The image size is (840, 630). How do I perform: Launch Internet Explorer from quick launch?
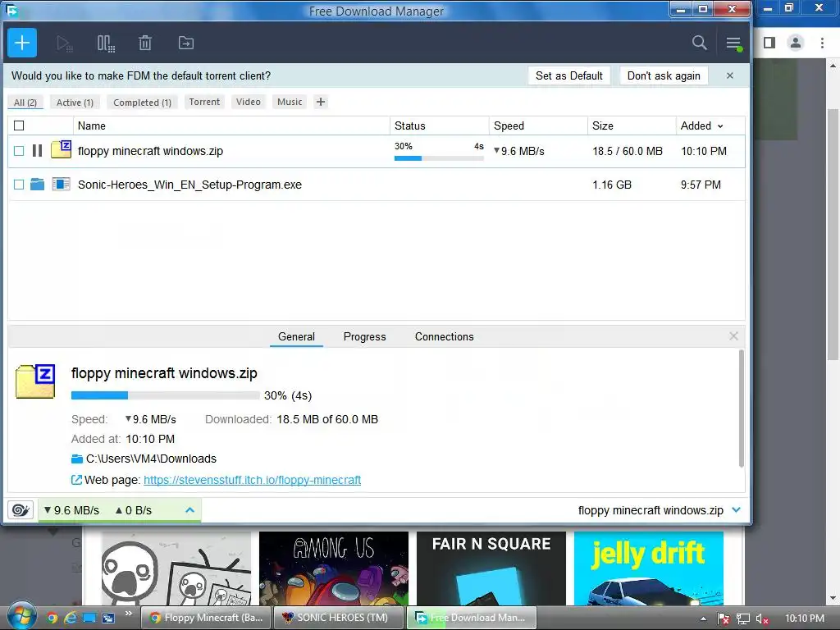click(71, 618)
